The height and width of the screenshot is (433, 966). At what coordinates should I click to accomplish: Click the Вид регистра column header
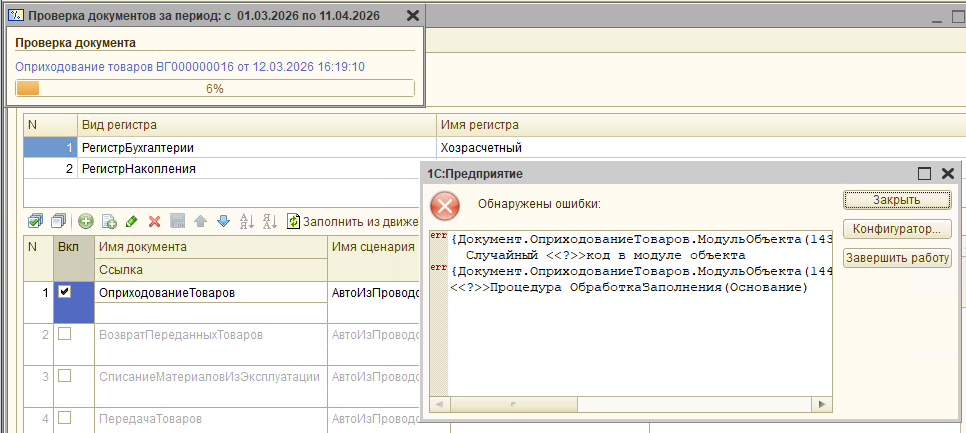click(257, 125)
